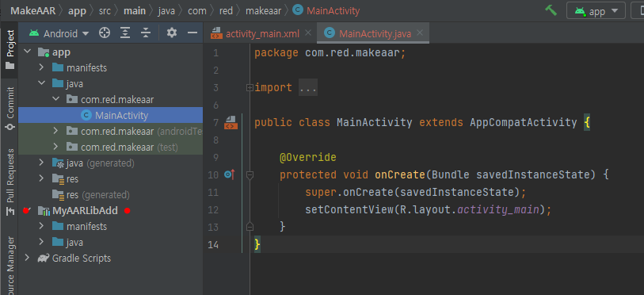
Task: Click the Gradle Scripts elephant icon
Action: [x=43, y=258]
